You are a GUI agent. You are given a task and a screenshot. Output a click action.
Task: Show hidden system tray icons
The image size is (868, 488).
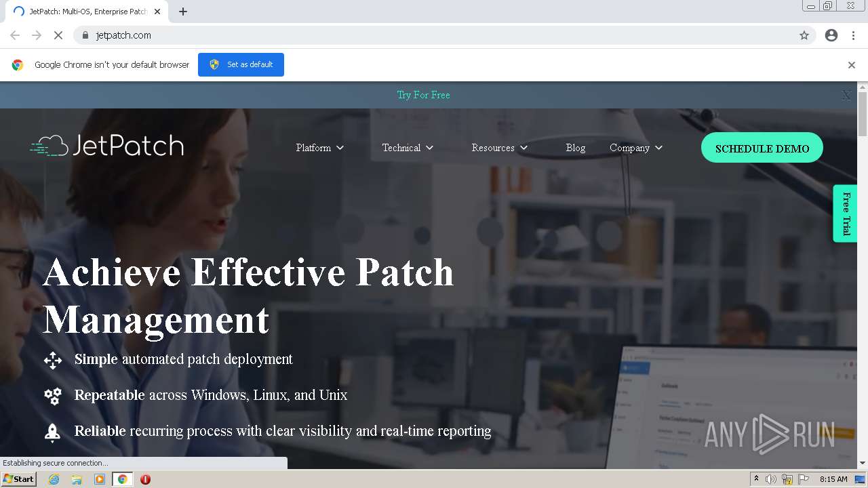(756, 479)
